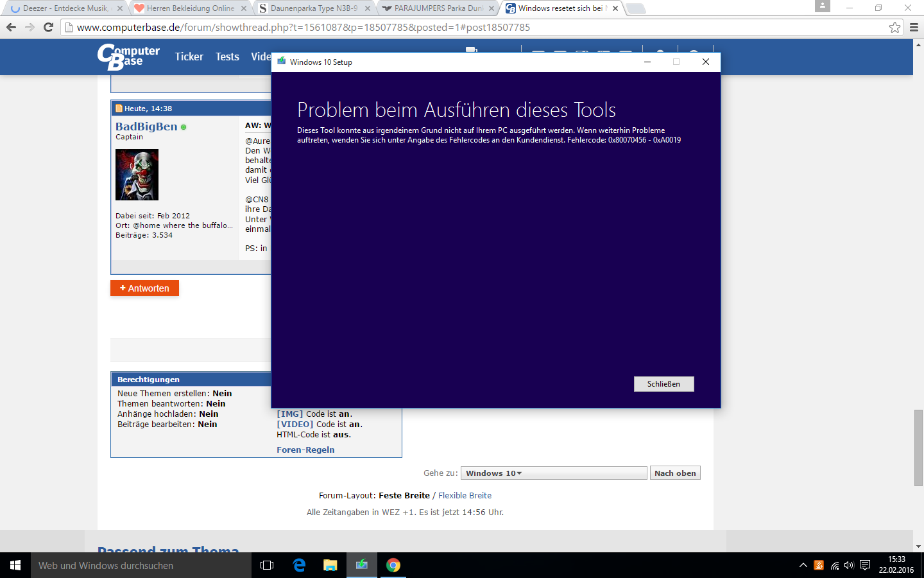Switch to Herren Bekleidung Online tab
The width and height of the screenshot is (924, 578).
[x=190, y=8]
